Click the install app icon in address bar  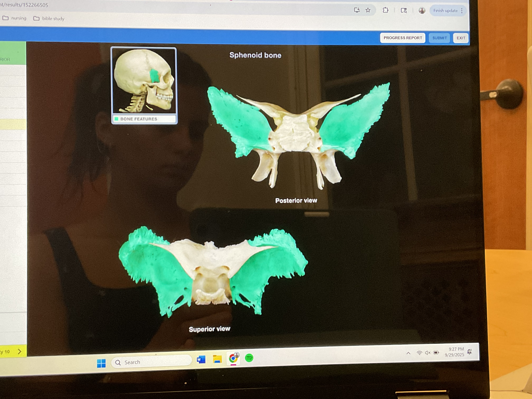(x=357, y=10)
